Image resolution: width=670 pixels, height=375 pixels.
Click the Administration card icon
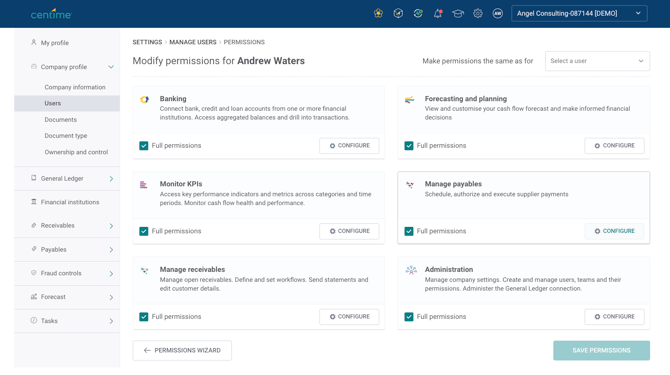411,270
